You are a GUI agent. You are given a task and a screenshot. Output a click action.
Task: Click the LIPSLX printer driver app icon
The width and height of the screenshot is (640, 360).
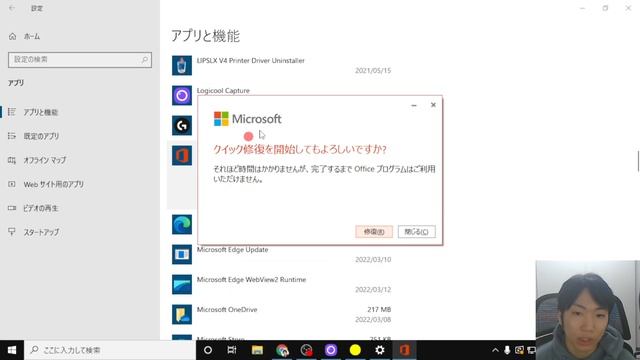click(182, 65)
